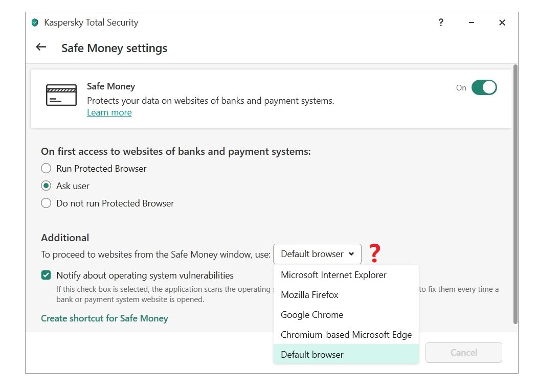The width and height of the screenshot is (538, 392).
Task: Uncheck Notify about operating system vulnerabilities
Action: (x=47, y=275)
